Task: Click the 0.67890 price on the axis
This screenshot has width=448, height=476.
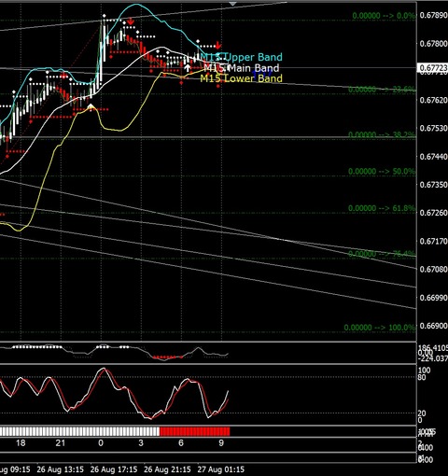Action: tap(434, 15)
